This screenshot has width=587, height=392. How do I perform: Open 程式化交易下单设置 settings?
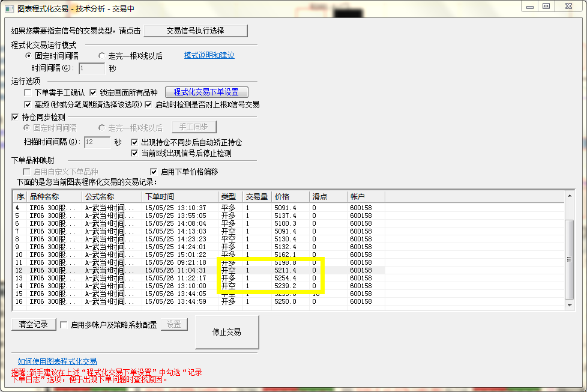[x=206, y=92]
